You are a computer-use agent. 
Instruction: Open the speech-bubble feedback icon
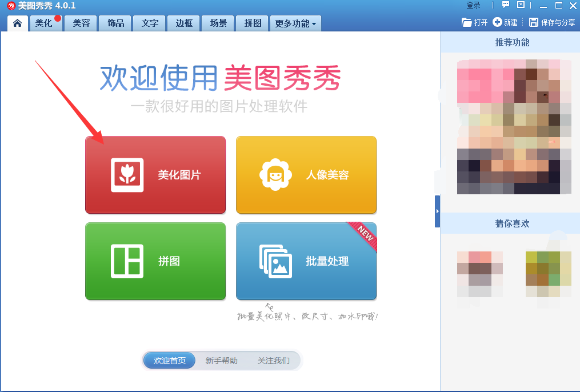click(506, 5)
